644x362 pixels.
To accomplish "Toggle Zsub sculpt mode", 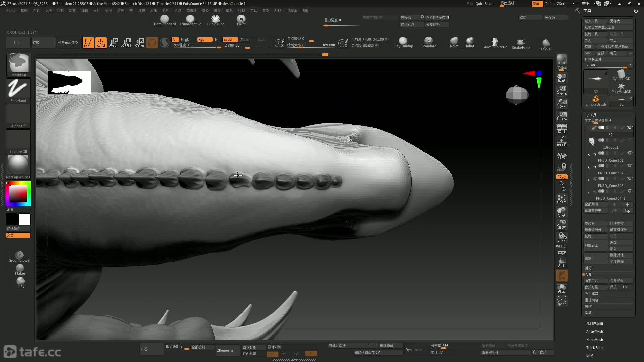I will [244, 39].
